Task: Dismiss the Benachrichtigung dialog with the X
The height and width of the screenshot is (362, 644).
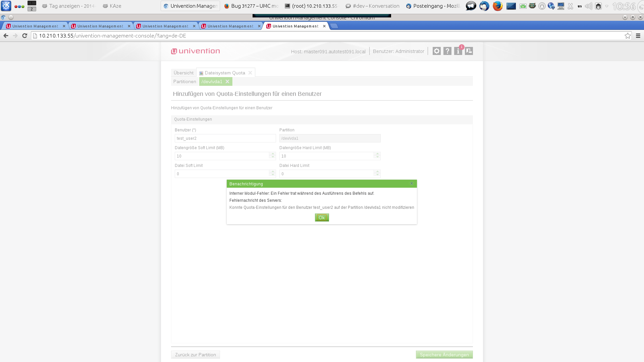Action: pos(412,184)
